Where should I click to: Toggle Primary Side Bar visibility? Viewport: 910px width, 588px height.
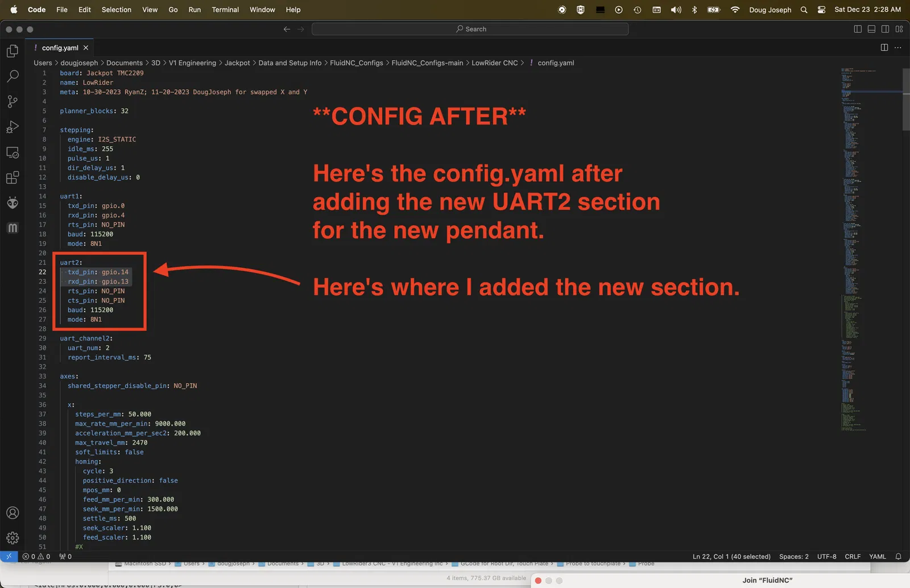[x=858, y=29]
